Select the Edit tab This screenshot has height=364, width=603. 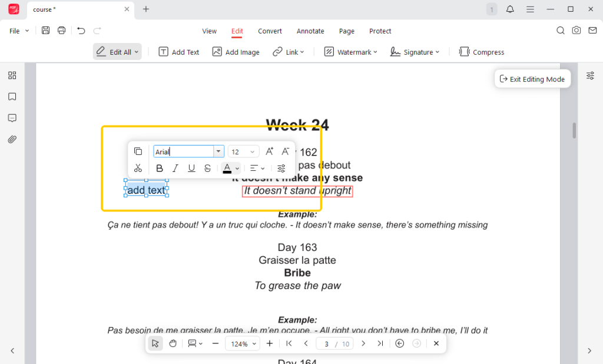coord(237,31)
